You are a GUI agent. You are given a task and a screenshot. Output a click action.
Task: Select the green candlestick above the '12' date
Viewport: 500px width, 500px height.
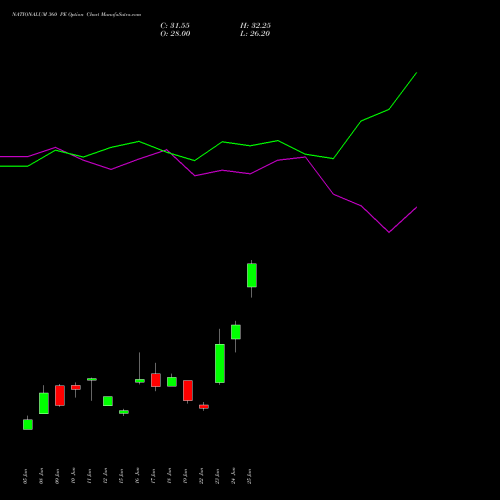(108, 401)
